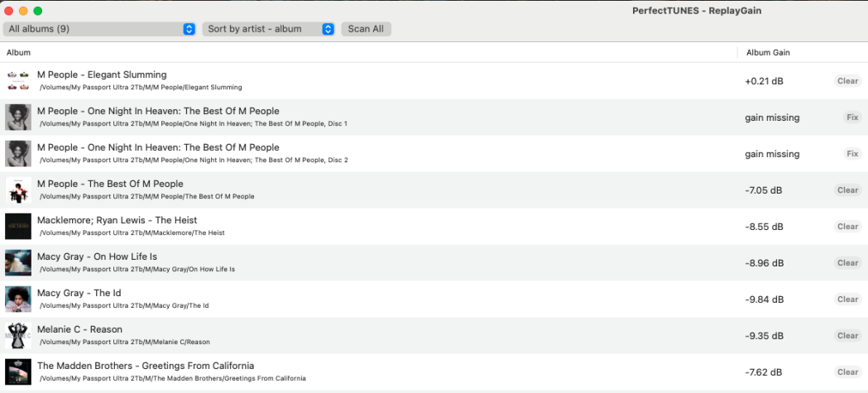Select On How Life Is cover art
The image size is (868, 393).
(x=17, y=263)
